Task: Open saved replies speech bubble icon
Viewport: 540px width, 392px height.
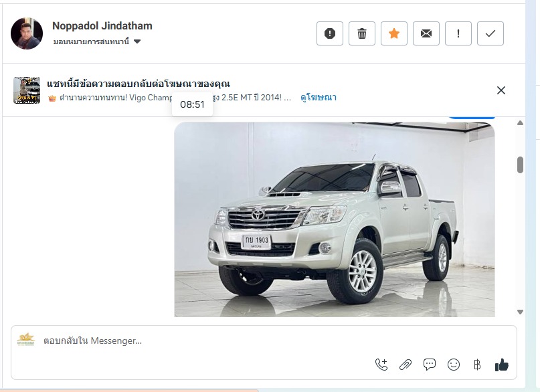Action: (430, 365)
